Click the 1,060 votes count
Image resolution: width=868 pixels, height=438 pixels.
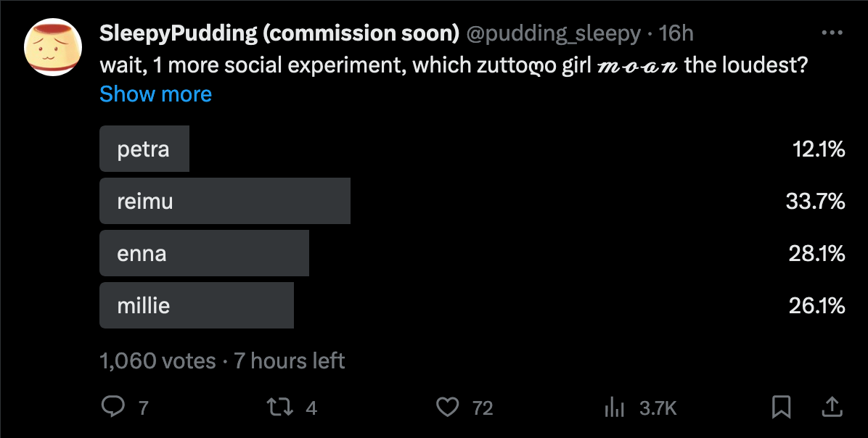tap(157, 360)
